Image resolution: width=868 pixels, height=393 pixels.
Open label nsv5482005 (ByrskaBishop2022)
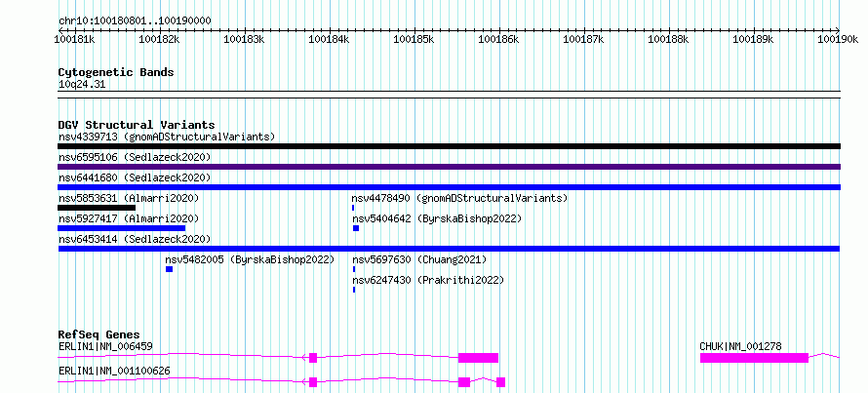(x=251, y=259)
